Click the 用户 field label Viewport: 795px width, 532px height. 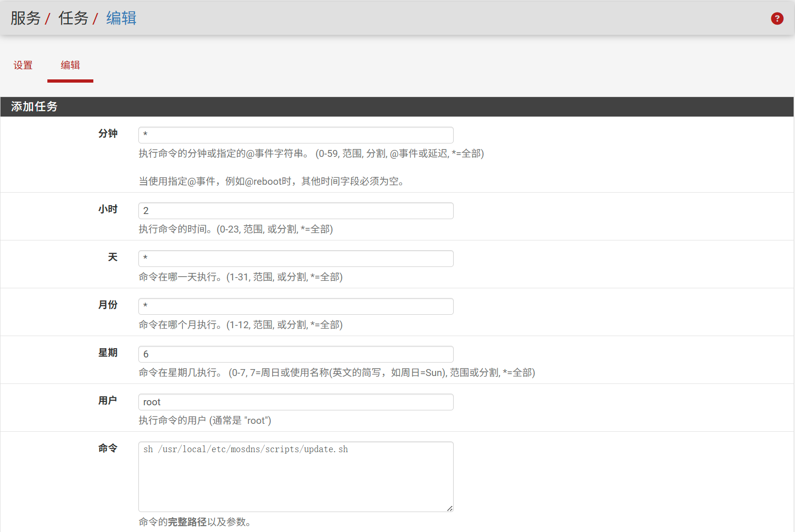[x=108, y=401]
